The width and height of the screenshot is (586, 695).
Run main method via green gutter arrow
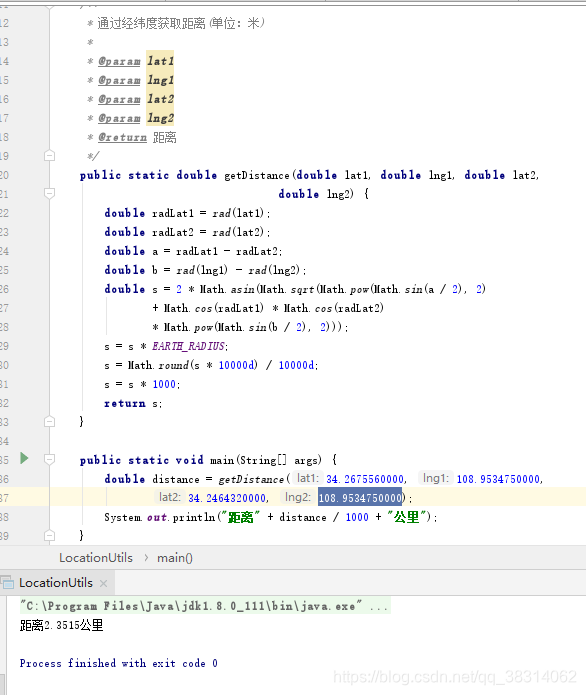coord(24,458)
